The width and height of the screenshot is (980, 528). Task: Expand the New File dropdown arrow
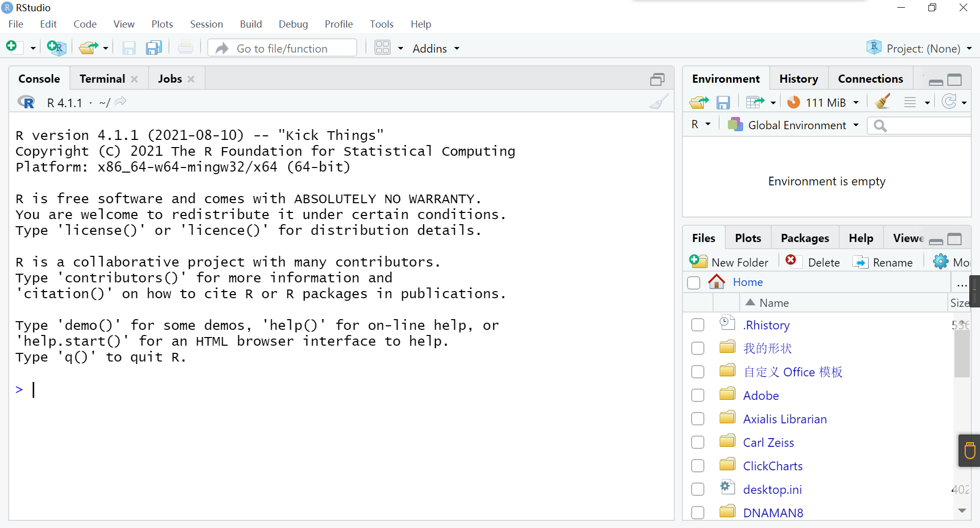pyautogui.click(x=33, y=49)
